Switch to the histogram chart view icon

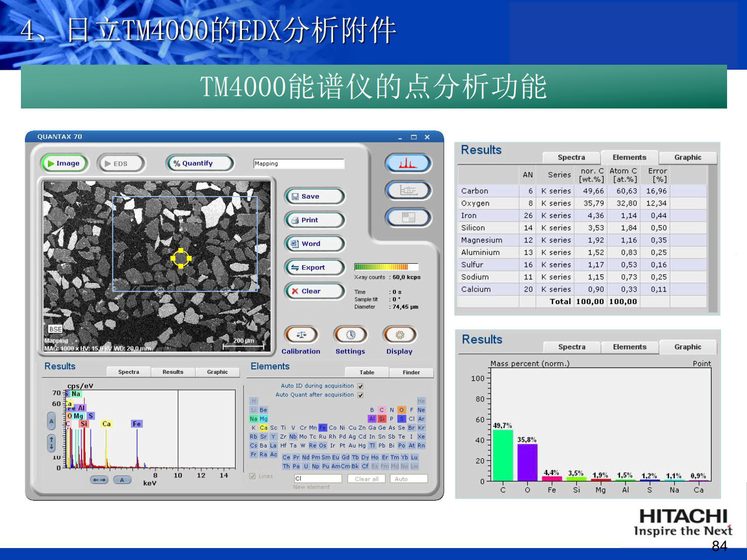(x=408, y=191)
